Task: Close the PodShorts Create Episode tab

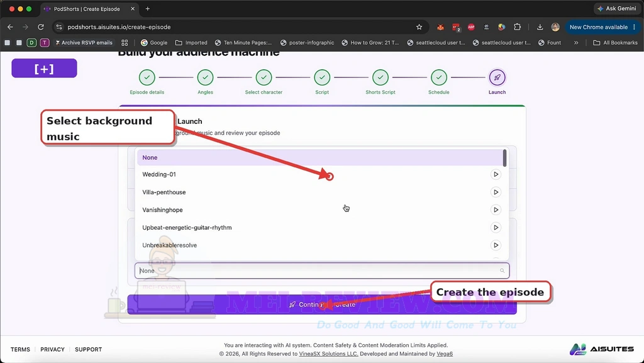Action: 133,9
